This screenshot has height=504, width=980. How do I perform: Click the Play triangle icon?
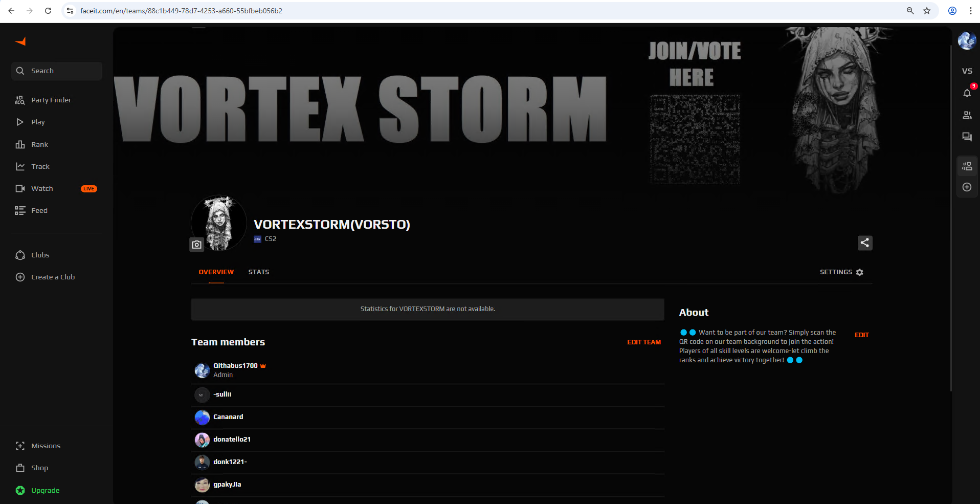pos(20,122)
